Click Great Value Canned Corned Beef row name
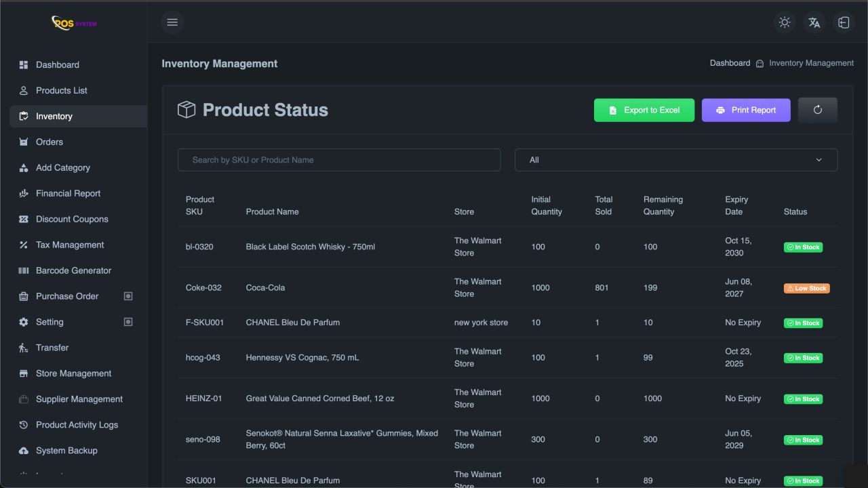The height and width of the screenshot is (488, 868). pyautogui.click(x=320, y=399)
